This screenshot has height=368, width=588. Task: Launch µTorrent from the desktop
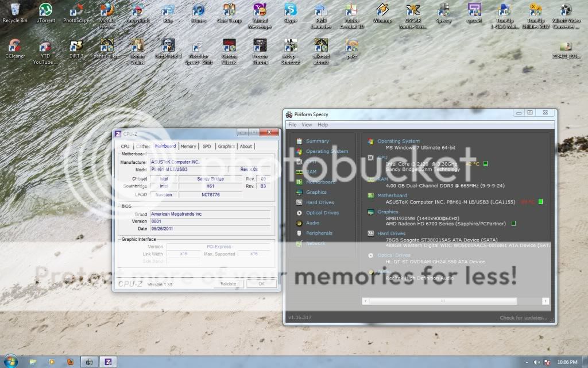[46, 13]
